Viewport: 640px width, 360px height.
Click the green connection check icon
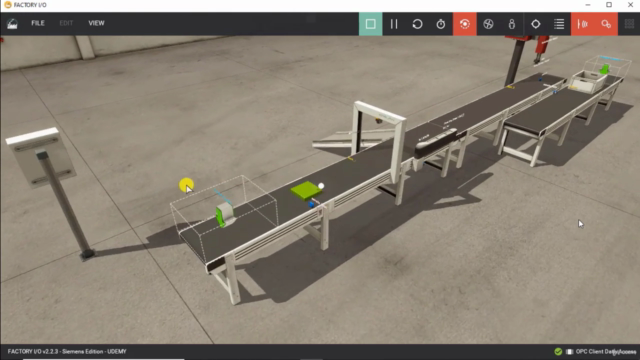click(558, 351)
